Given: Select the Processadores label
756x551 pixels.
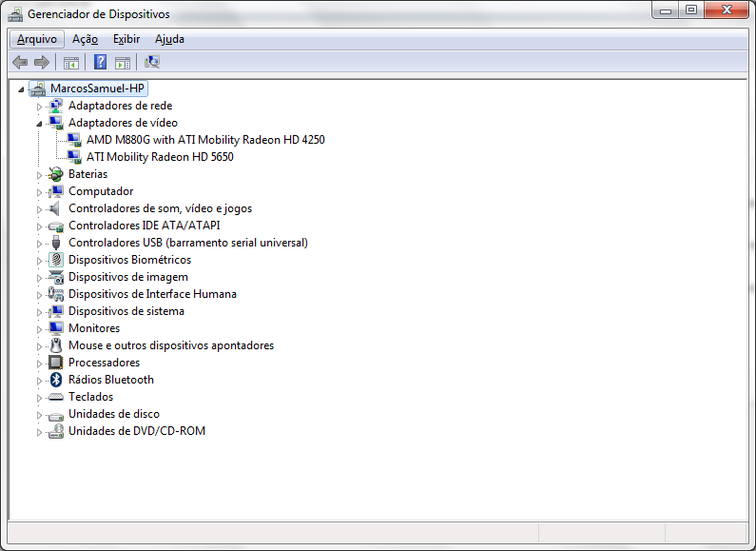Looking at the screenshot, I should pyautogui.click(x=105, y=363).
